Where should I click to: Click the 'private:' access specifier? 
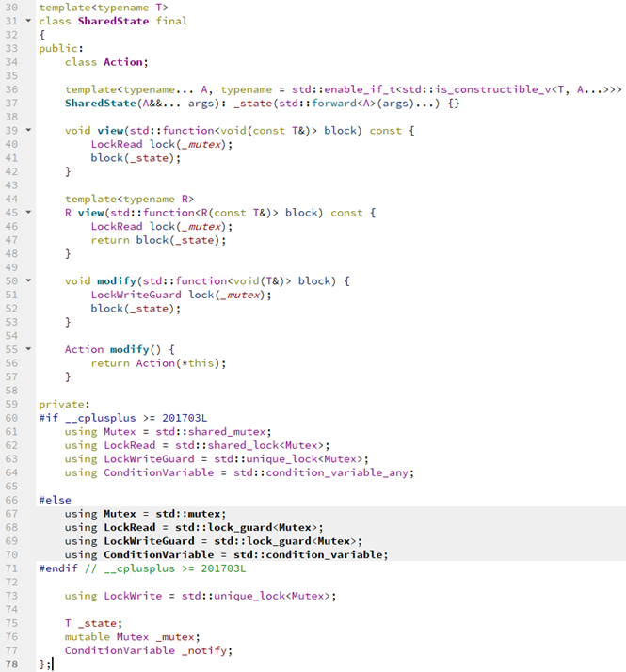64,405
